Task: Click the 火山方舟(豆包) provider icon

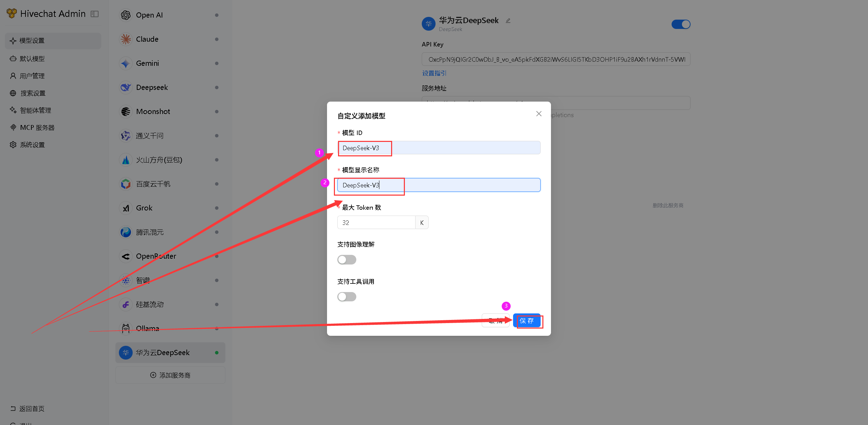Action: (x=126, y=160)
